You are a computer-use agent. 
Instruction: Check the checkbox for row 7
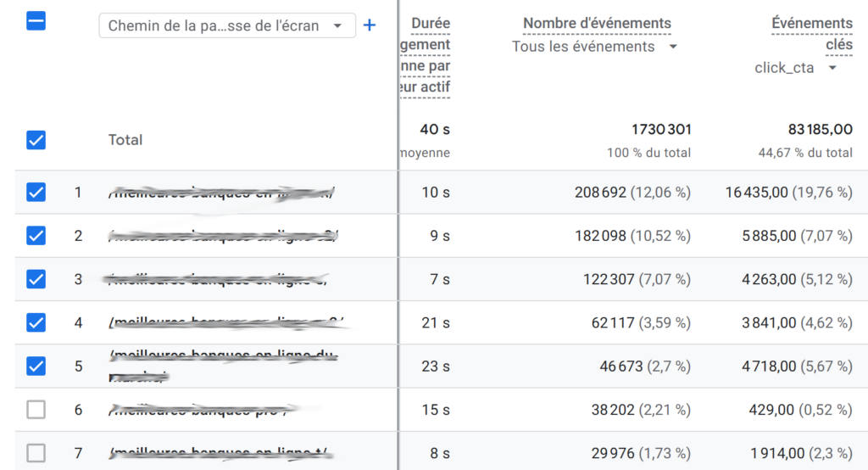pos(36,453)
